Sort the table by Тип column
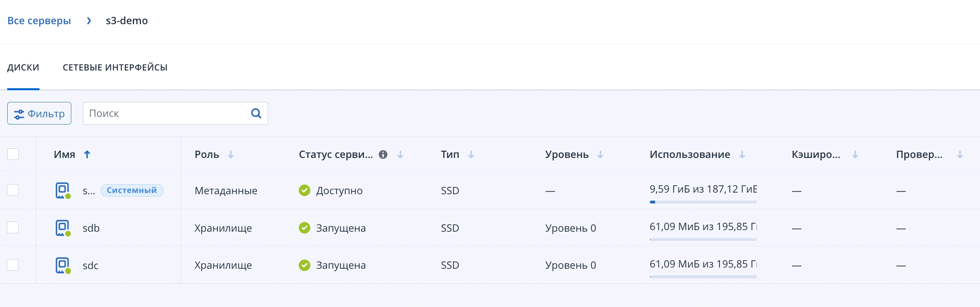 point(471,154)
